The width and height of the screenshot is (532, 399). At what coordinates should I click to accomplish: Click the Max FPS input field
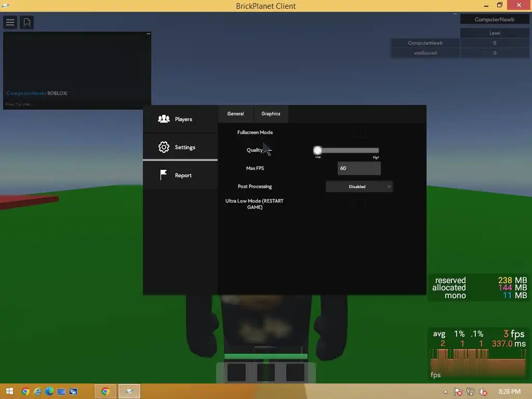coord(359,168)
